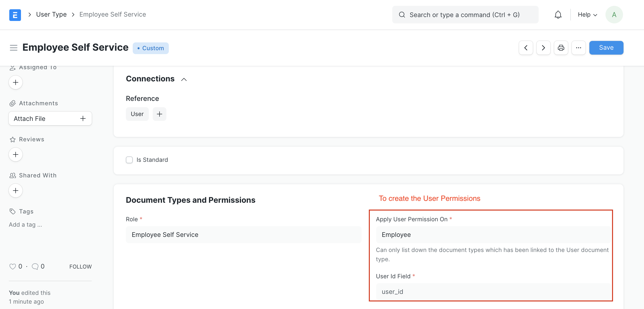The image size is (644, 309).
Task: Add a review using the plus button
Action: point(16,154)
